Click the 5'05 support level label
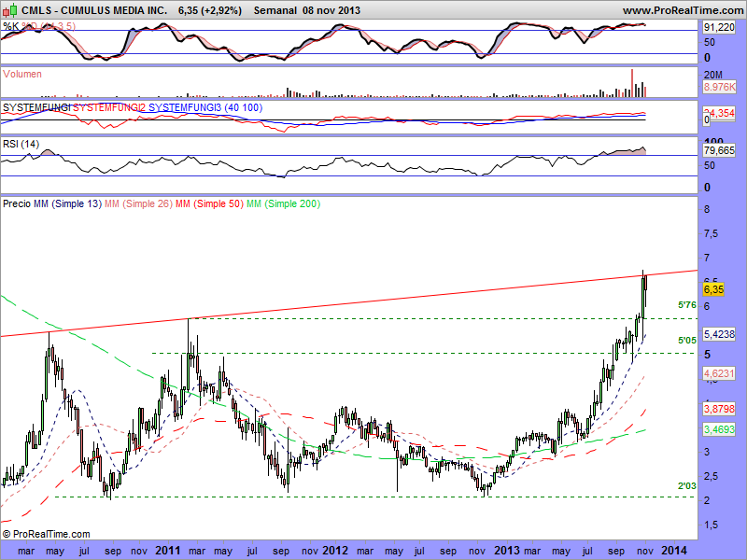 coord(687,340)
